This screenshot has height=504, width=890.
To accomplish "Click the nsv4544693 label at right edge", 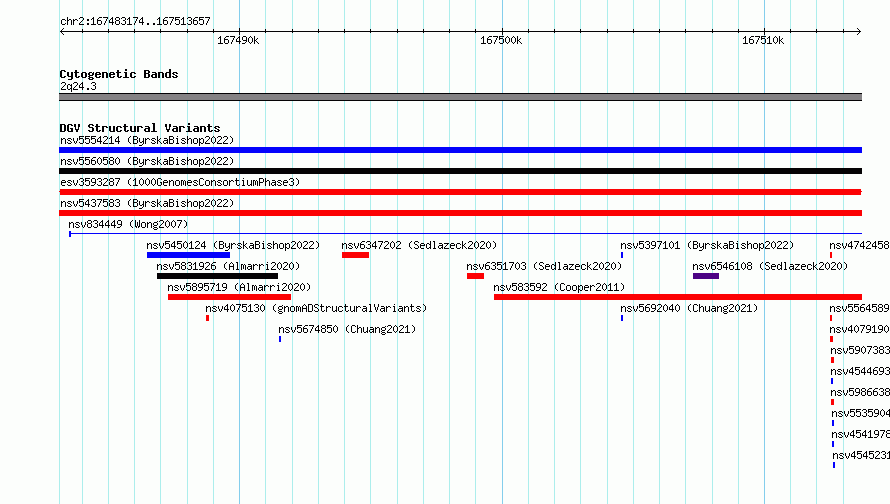I will (x=860, y=371).
